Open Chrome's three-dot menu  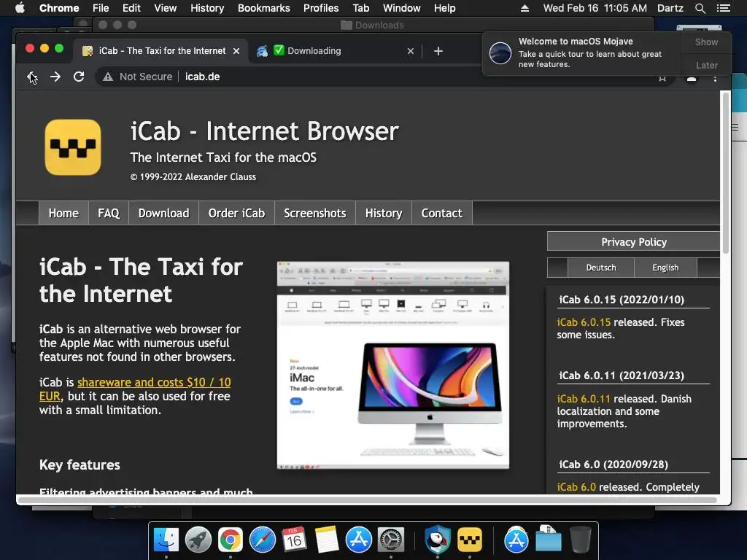tap(715, 77)
